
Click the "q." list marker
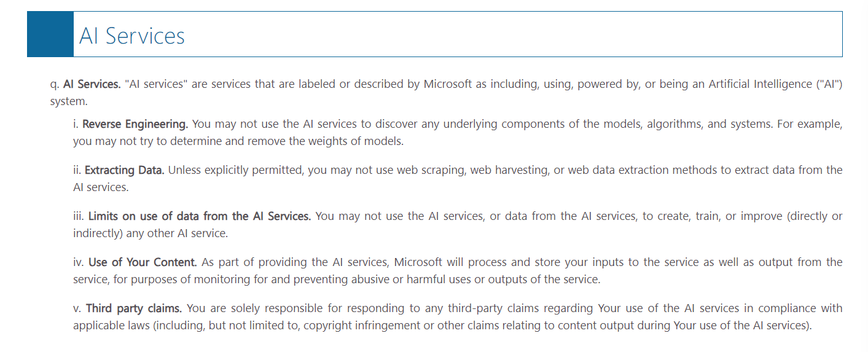(x=55, y=84)
